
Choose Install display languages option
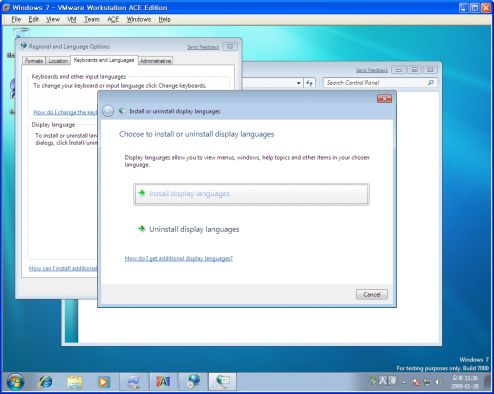[x=251, y=194]
